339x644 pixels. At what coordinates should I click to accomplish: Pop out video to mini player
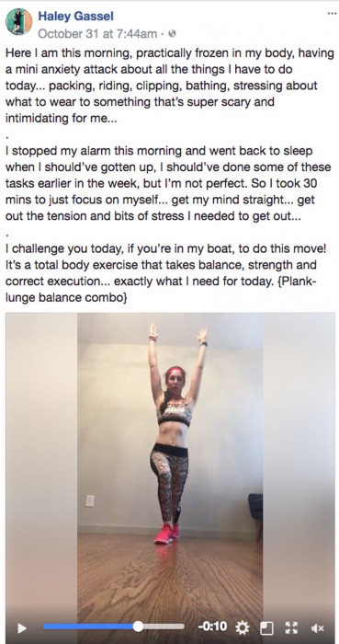point(266,627)
